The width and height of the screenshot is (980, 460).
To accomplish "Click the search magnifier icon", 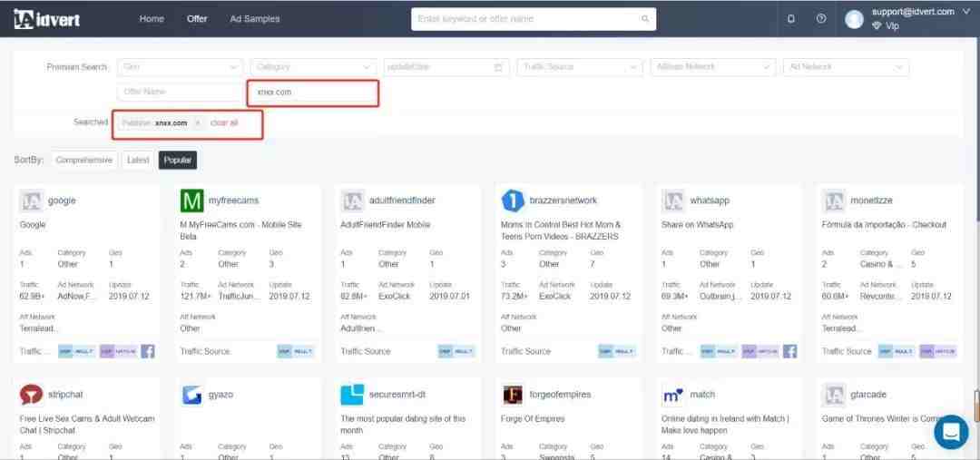I will click(x=645, y=19).
